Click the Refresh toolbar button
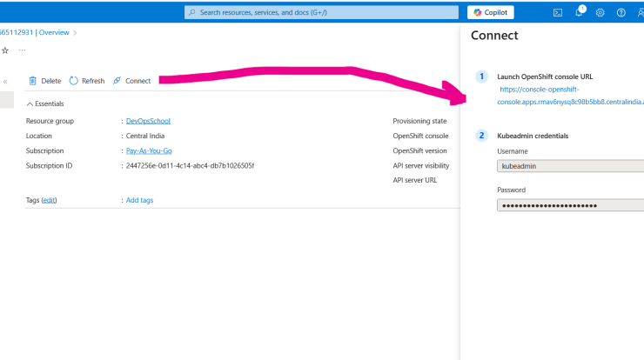The height and width of the screenshot is (360, 644). click(x=87, y=81)
